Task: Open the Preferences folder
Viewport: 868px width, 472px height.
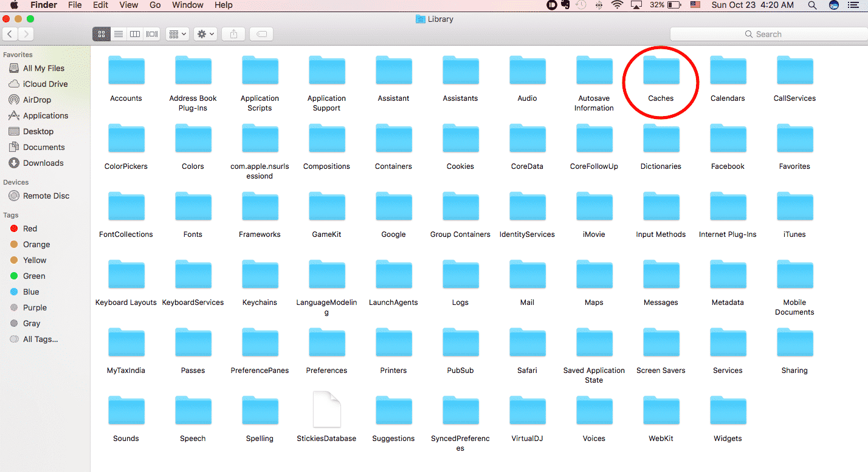Action: point(326,343)
